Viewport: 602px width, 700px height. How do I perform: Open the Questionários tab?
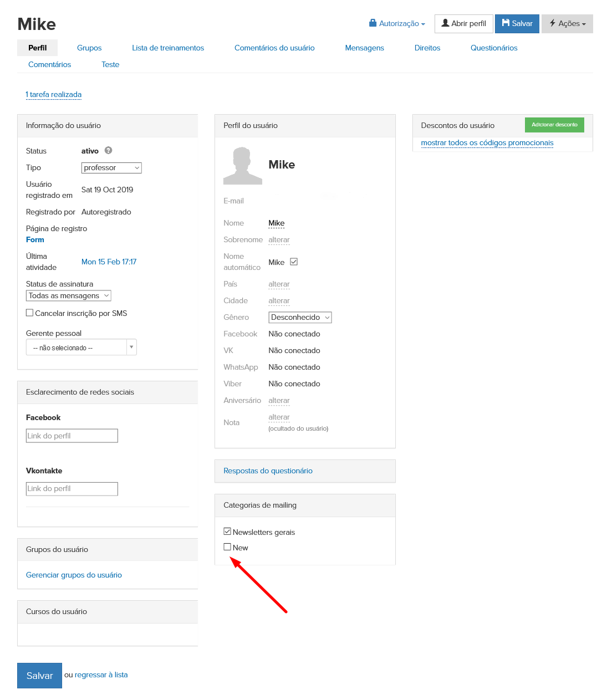pyautogui.click(x=493, y=48)
